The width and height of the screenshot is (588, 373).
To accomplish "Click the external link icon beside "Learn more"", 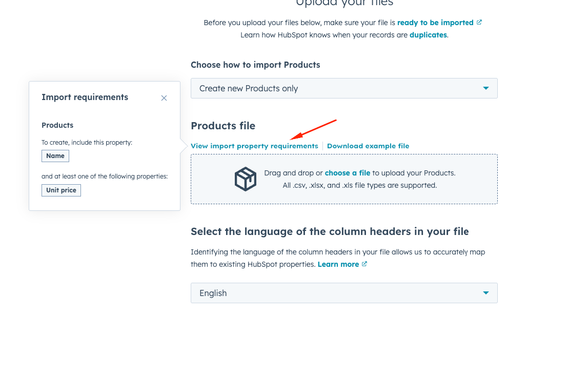I will pyautogui.click(x=364, y=264).
